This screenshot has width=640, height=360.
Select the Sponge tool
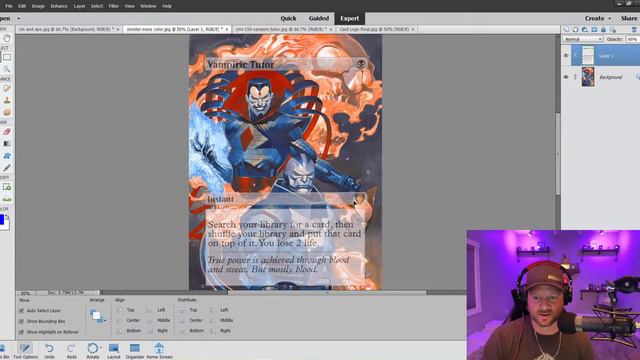(7, 112)
